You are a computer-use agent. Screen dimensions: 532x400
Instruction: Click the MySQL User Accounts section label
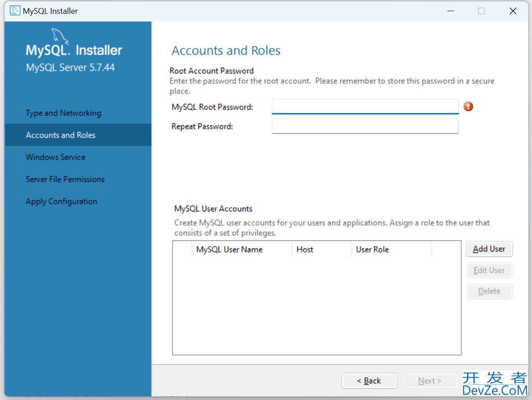pyautogui.click(x=213, y=209)
